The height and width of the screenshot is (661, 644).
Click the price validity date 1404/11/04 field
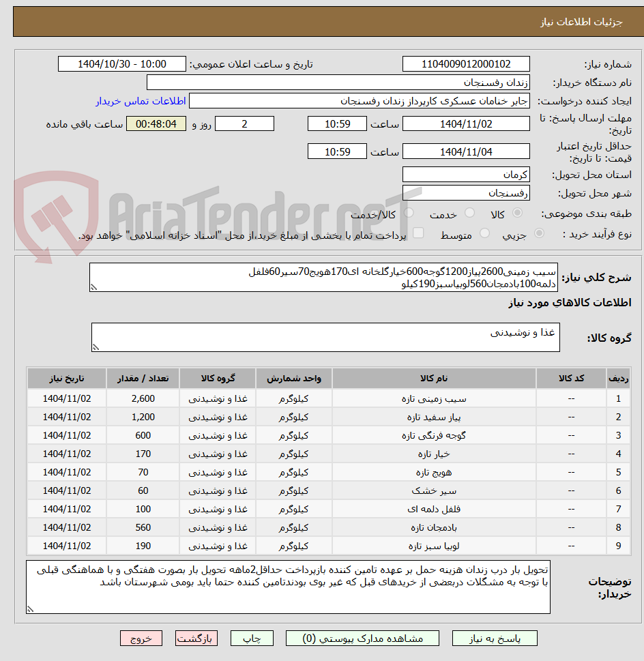tap(466, 151)
